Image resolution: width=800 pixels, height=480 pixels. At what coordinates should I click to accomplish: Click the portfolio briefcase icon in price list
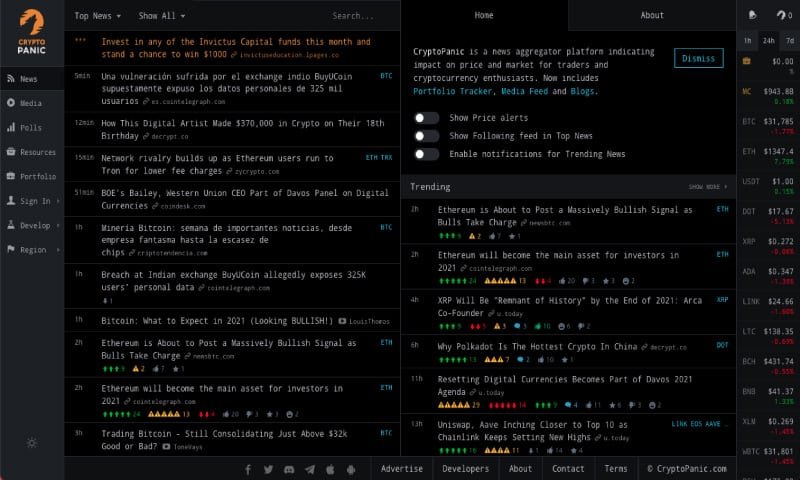pos(746,61)
